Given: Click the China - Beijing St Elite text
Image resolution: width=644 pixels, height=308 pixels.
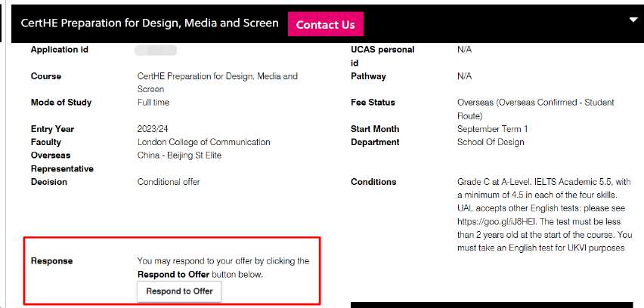Looking at the screenshot, I should coord(179,156).
